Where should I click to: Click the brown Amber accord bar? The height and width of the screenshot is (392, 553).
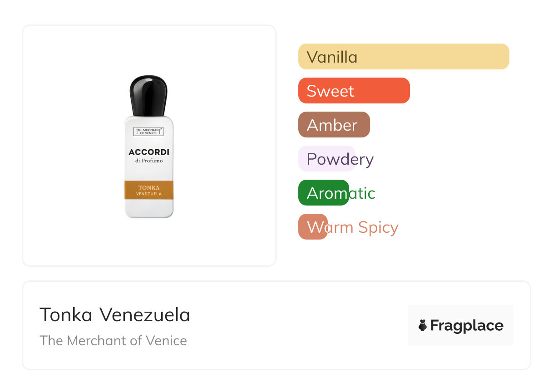coord(334,125)
